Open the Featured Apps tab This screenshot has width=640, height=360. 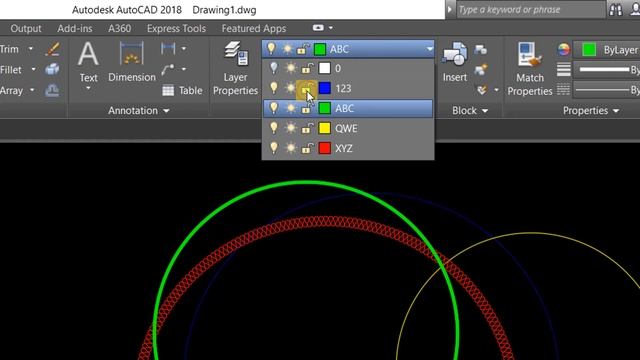[x=253, y=29]
